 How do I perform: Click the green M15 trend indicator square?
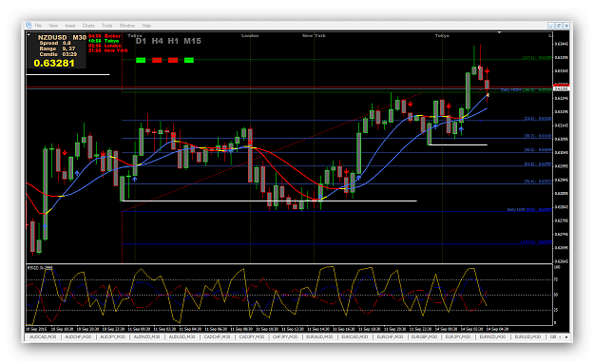tap(189, 60)
